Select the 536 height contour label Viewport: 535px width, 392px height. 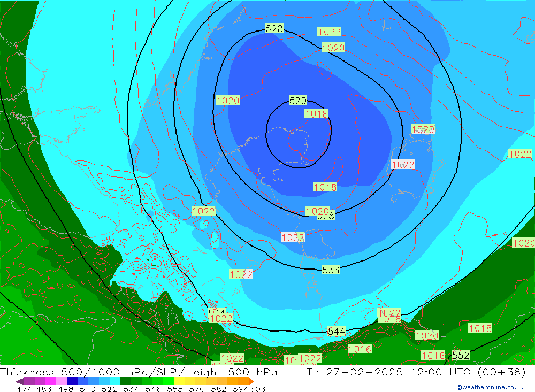(x=331, y=270)
